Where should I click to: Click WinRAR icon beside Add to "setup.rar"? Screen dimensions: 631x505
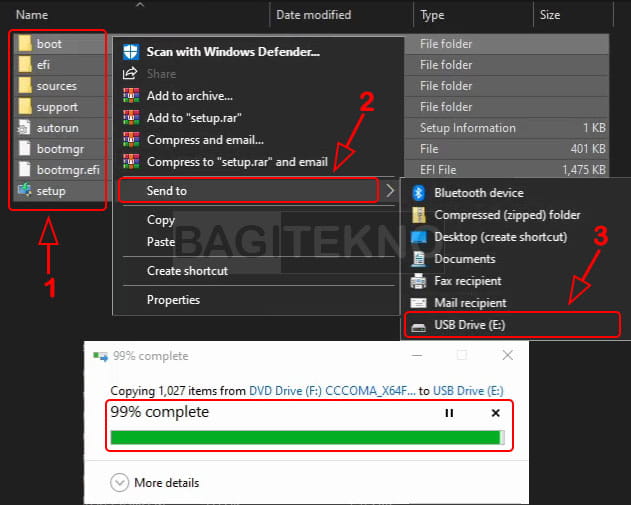(131, 117)
